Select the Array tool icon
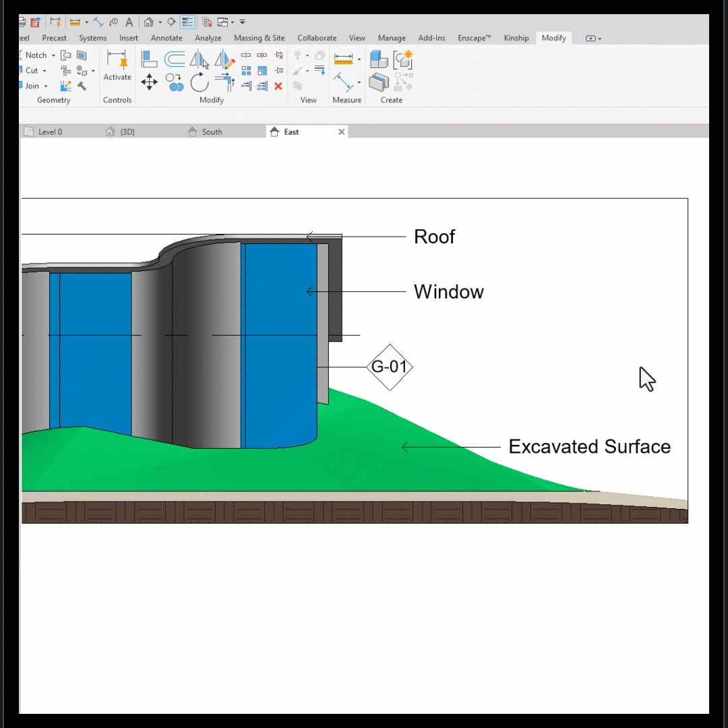The height and width of the screenshot is (728, 728). (x=246, y=71)
